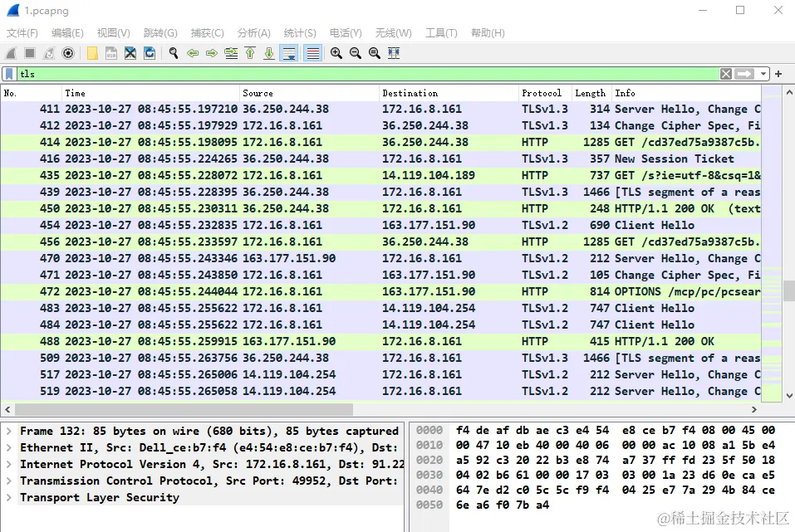Open the 无线(W) menu
Viewport: 795px width, 532px height.
point(394,33)
